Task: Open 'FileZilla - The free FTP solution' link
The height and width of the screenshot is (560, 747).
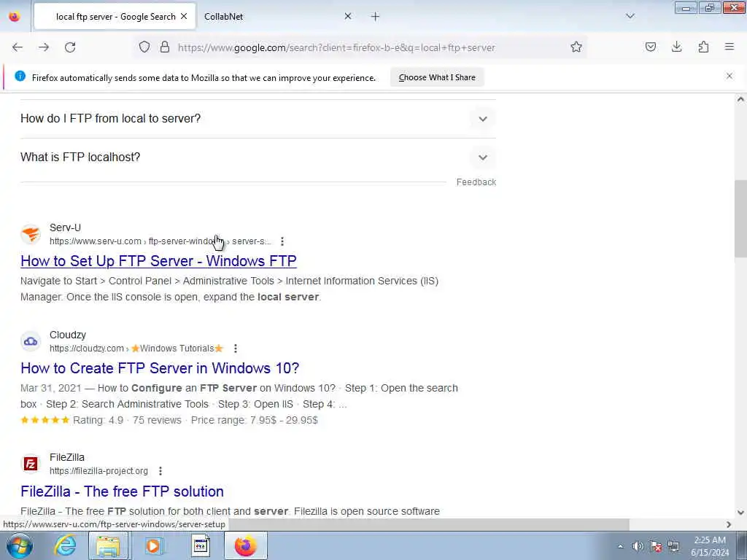Action: [122, 491]
